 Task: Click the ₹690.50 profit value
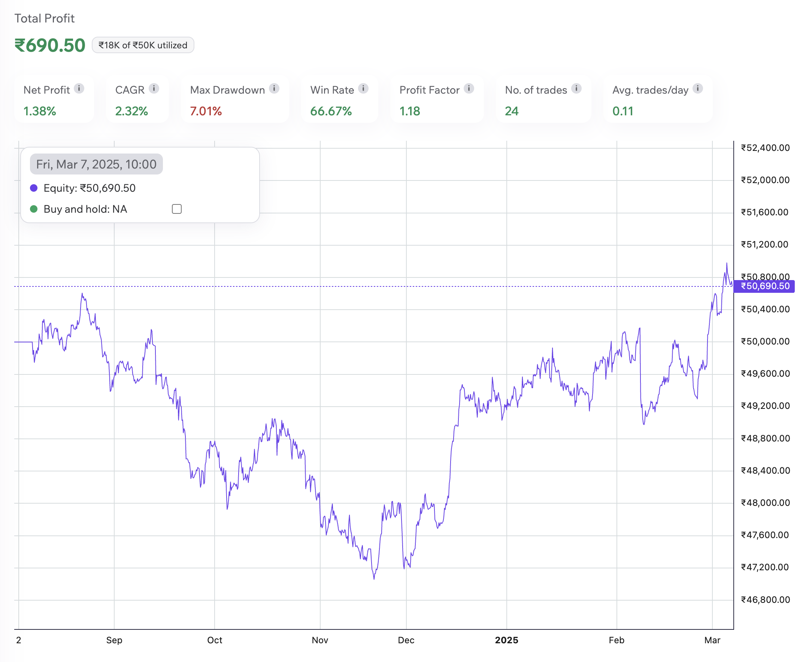[x=49, y=45]
